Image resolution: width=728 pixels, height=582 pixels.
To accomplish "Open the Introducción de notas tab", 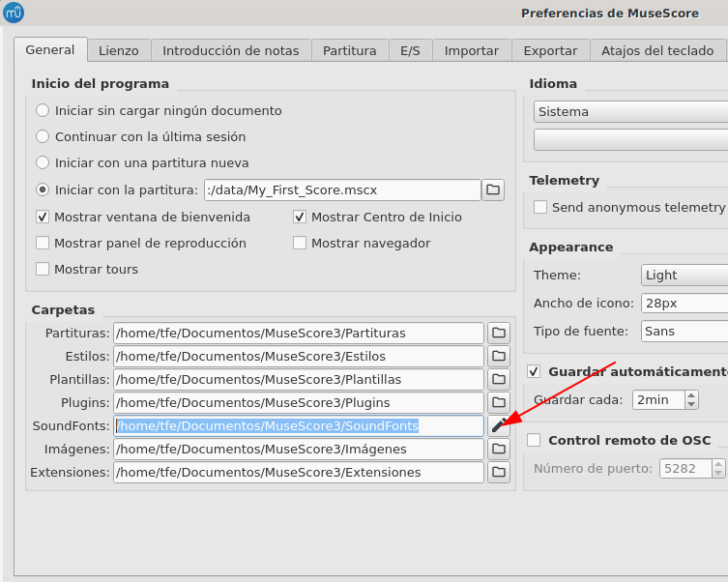I will pos(231,50).
